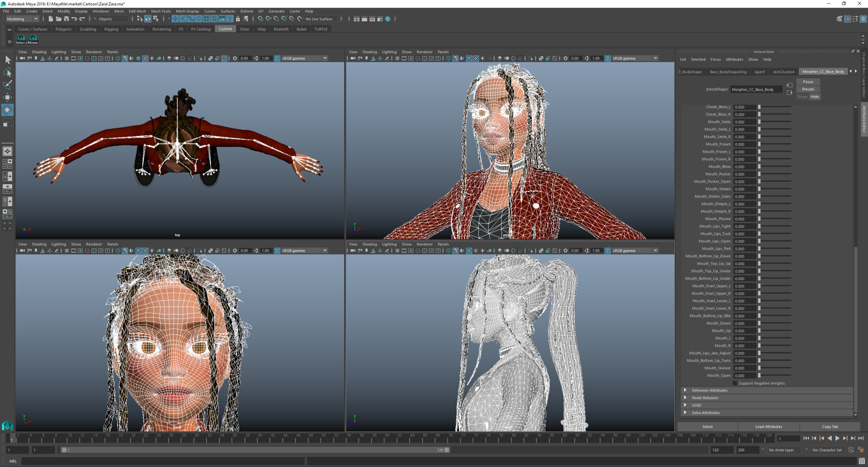Click the Attribute Editor load input connection icon
Screen dimensions: 868x467
[789, 85]
